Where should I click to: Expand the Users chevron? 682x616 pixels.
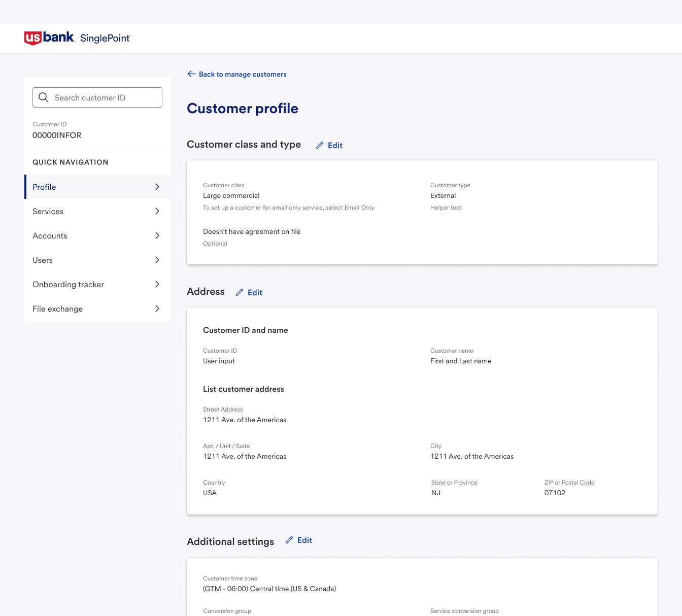(x=157, y=260)
